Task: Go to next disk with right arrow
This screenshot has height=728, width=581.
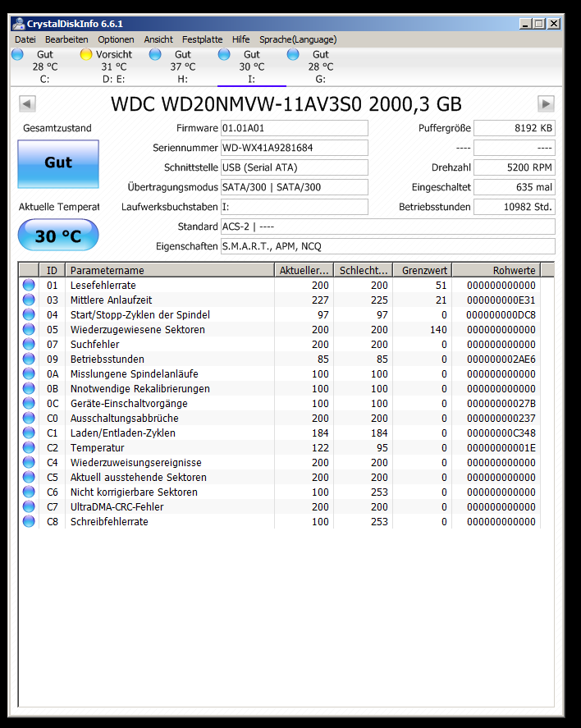Action: [x=547, y=103]
